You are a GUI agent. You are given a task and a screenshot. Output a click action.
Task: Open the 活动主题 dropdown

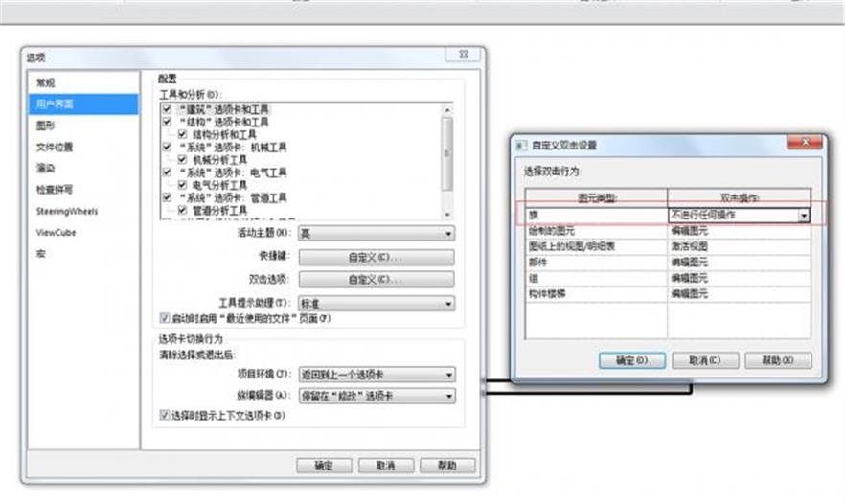pos(376,234)
